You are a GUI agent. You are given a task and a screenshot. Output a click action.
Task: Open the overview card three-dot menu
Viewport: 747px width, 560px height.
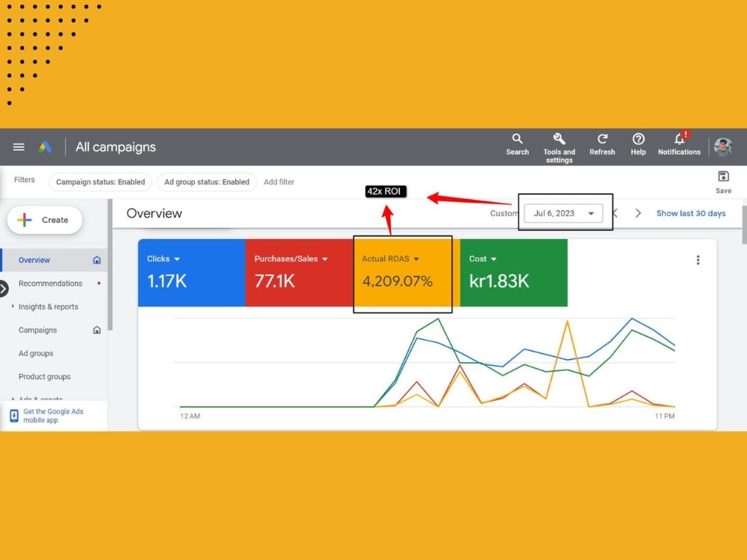(698, 260)
